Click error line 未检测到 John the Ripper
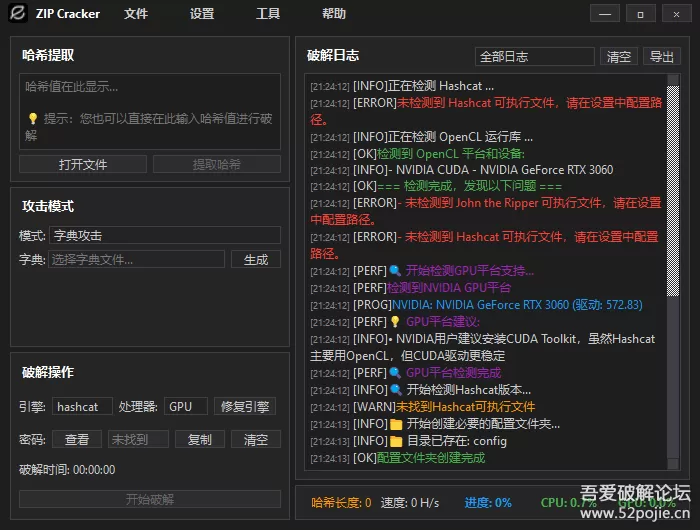 click(x=486, y=211)
